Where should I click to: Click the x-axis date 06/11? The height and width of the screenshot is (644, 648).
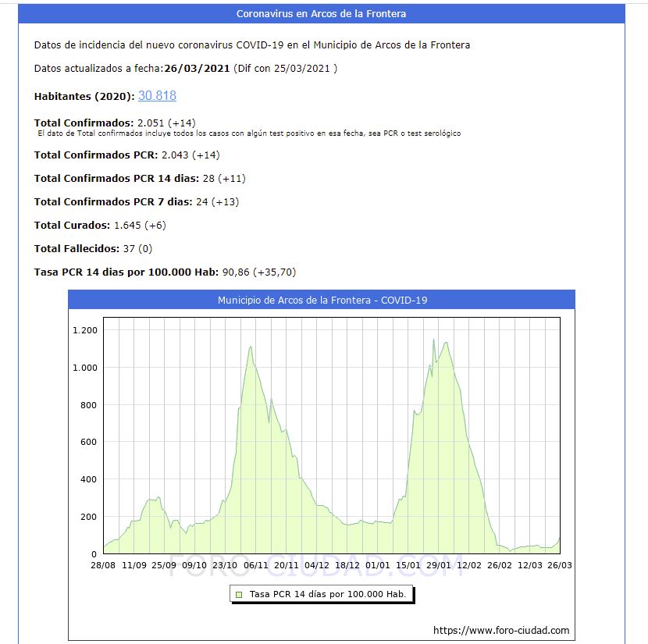tap(256, 565)
